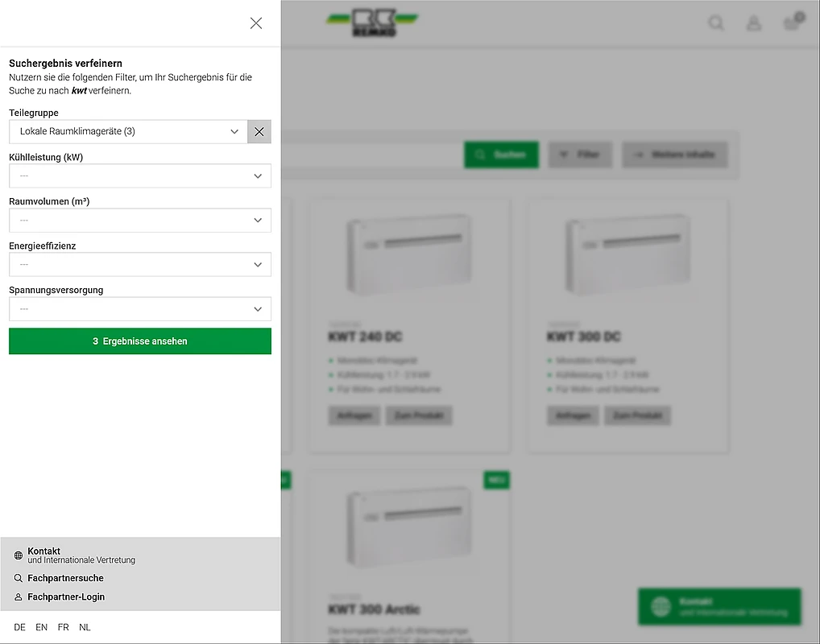Viewport: 820px width, 644px height.
Task: Open the Spannungsversorgung dropdown
Action: pyautogui.click(x=140, y=308)
